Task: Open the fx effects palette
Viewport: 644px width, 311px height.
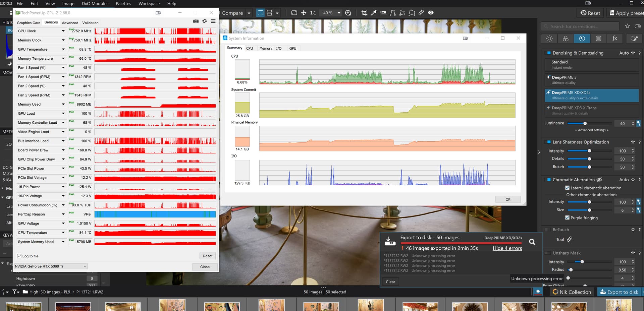Action: pyautogui.click(x=614, y=39)
